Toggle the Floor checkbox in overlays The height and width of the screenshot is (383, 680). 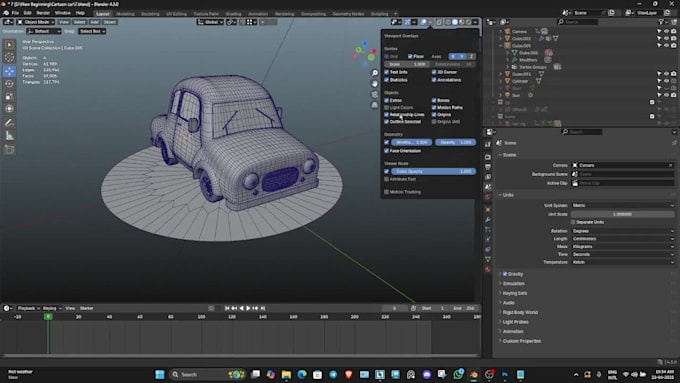click(410, 56)
